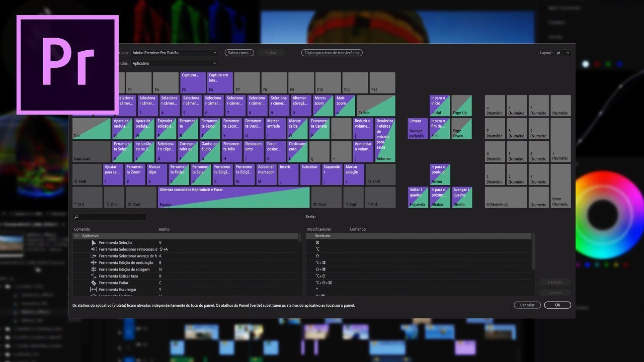Viewport: 644px width, 362px height.
Task: Click the Marcar clipe X key
Action: coord(157,174)
